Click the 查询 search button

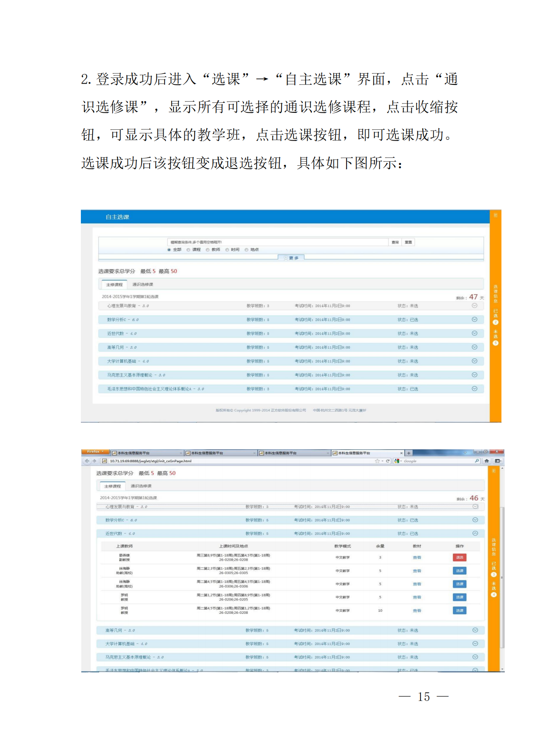click(x=395, y=242)
